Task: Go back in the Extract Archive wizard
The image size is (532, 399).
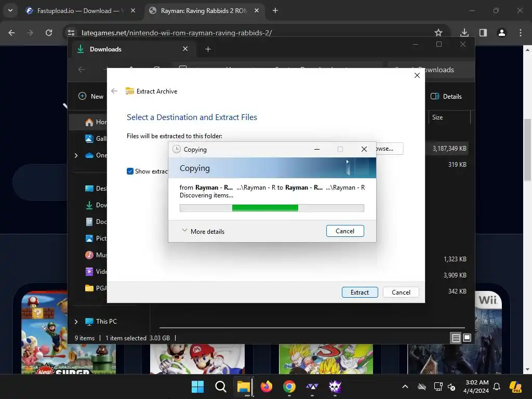Action: click(x=114, y=91)
